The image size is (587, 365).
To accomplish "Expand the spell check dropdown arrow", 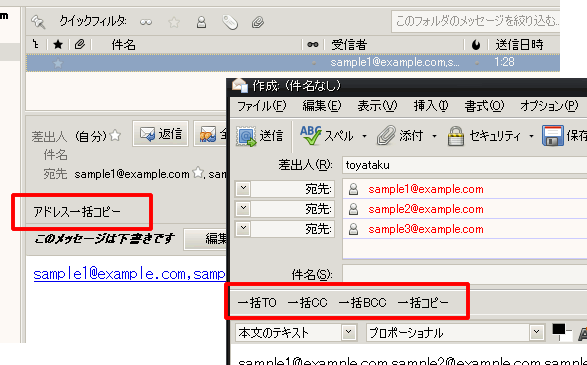I will [x=364, y=136].
